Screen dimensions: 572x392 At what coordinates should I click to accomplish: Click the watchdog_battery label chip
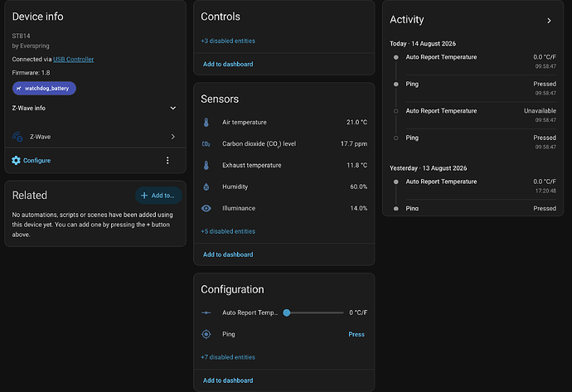(x=44, y=88)
